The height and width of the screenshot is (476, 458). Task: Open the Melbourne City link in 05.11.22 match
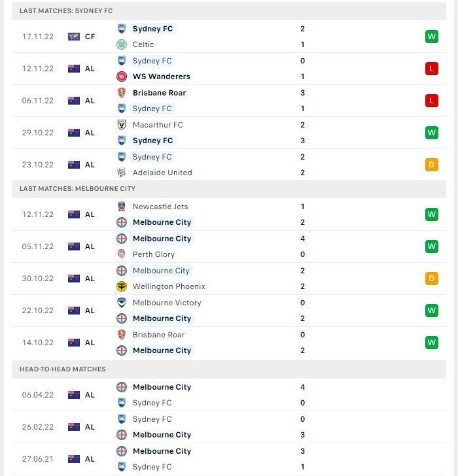[162, 239]
